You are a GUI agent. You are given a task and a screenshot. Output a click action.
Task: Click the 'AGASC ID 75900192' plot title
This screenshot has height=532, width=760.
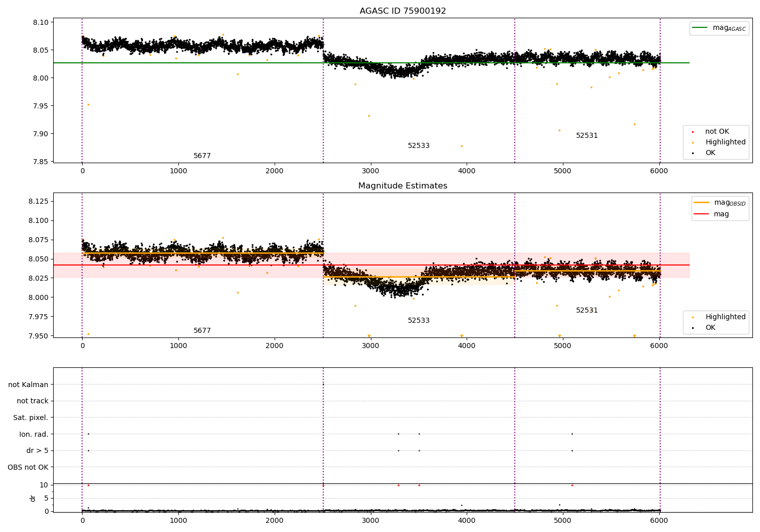[403, 11]
